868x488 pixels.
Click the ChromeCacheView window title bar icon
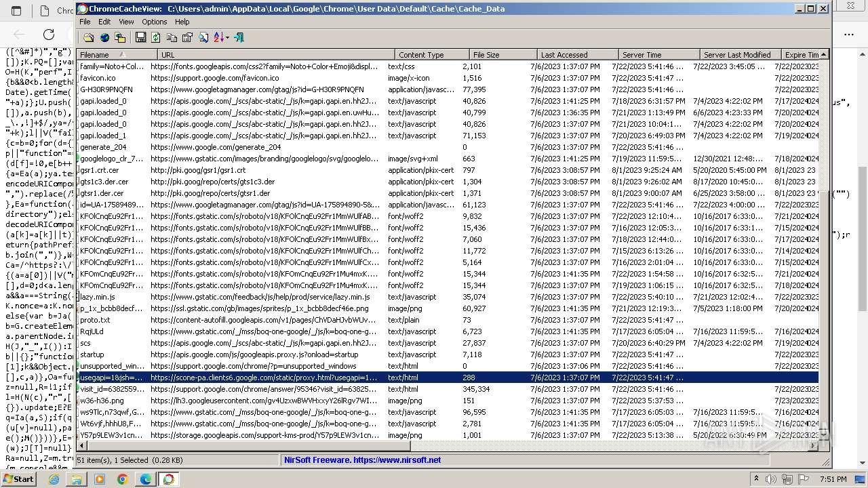coord(83,9)
